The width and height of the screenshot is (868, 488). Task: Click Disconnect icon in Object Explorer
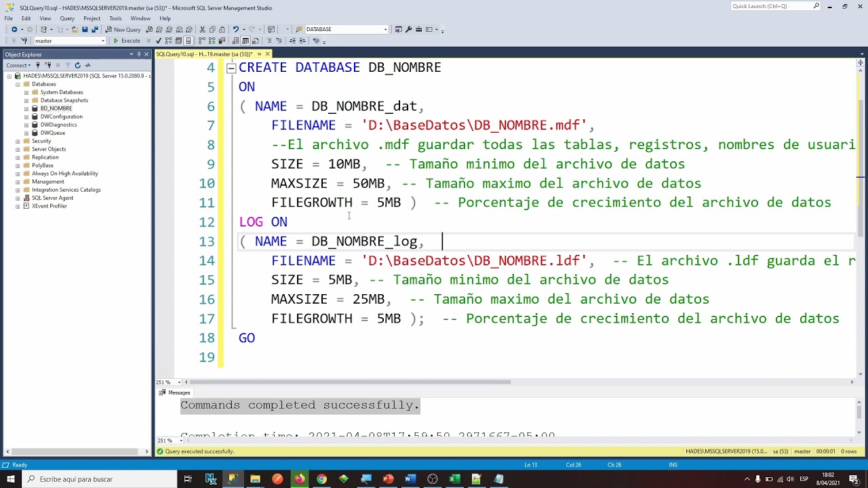[x=47, y=66]
